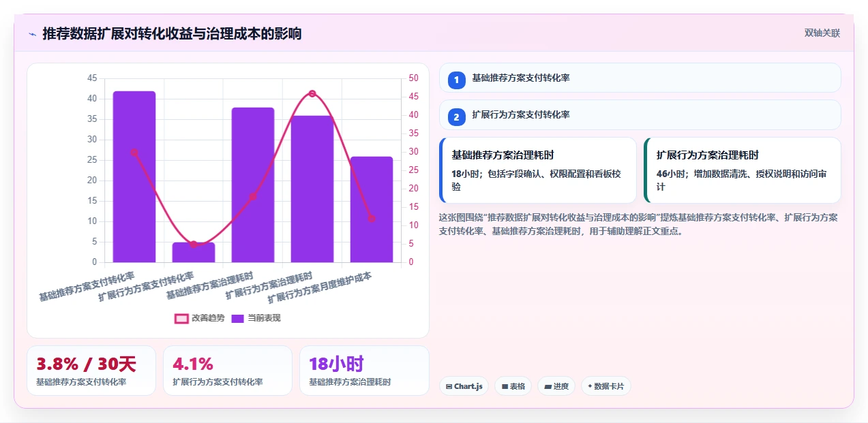Open the 基础推荐方案治理耗时 18小时 card
The height and width of the screenshot is (423, 868).
pyautogui.click(x=538, y=170)
